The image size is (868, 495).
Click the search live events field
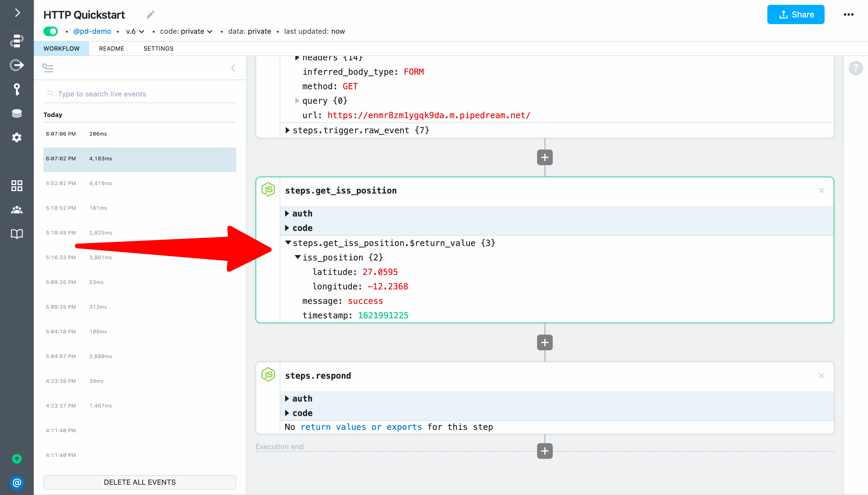pyautogui.click(x=139, y=94)
